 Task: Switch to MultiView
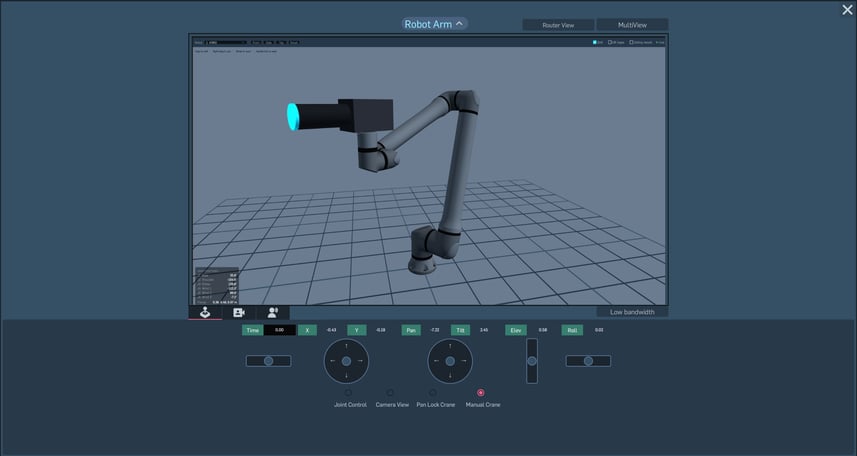632,25
